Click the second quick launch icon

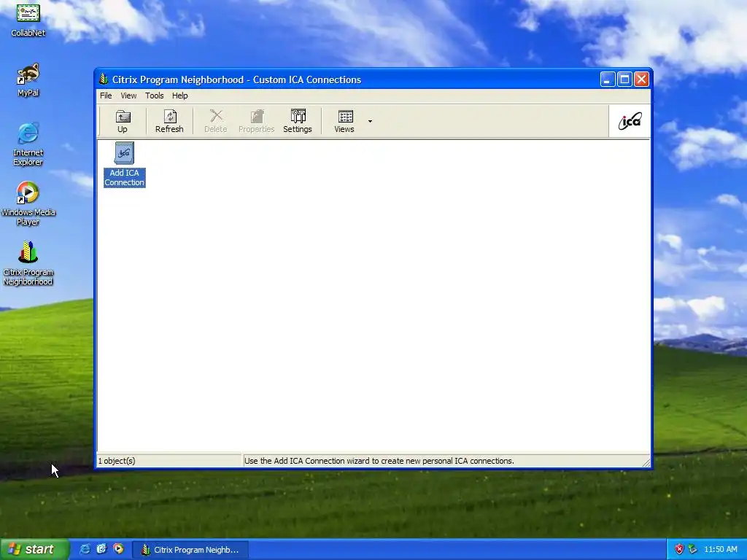[101, 549]
